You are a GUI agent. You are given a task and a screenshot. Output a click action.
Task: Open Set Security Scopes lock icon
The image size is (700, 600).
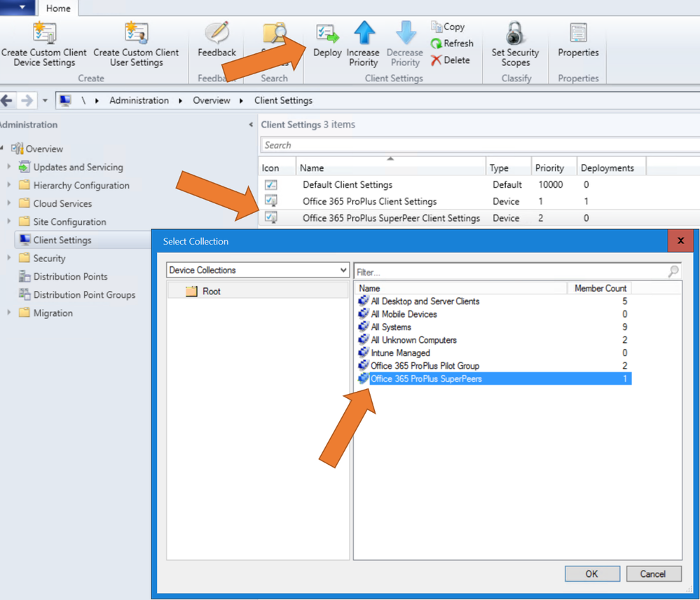pyautogui.click(x=515, y=33)
